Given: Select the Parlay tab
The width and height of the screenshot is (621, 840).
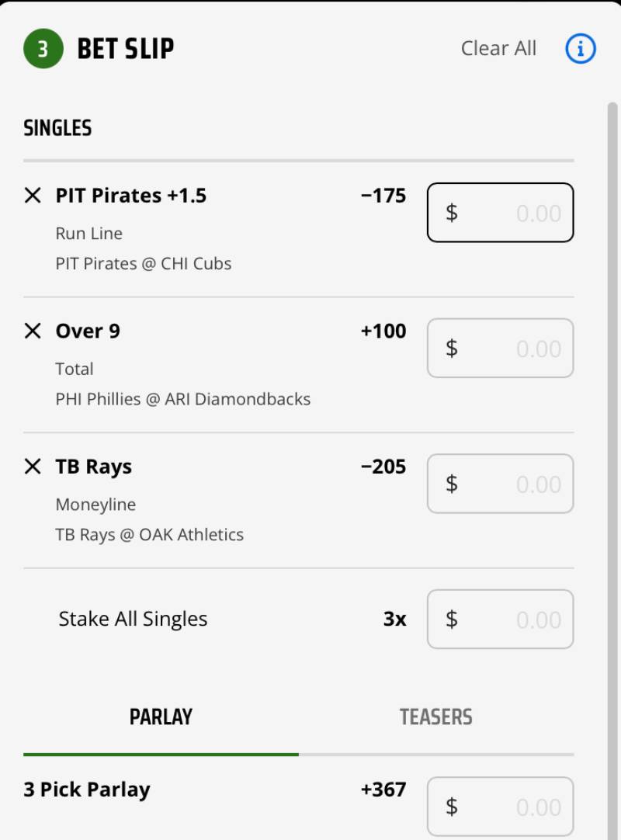Looking at the screenshot, I should (161, 717).
